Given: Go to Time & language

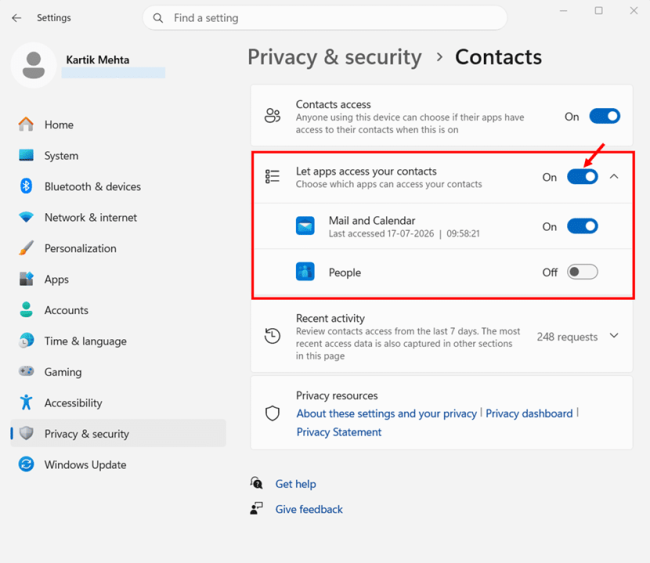Looking at the screenshot, I should coord(118,341).
